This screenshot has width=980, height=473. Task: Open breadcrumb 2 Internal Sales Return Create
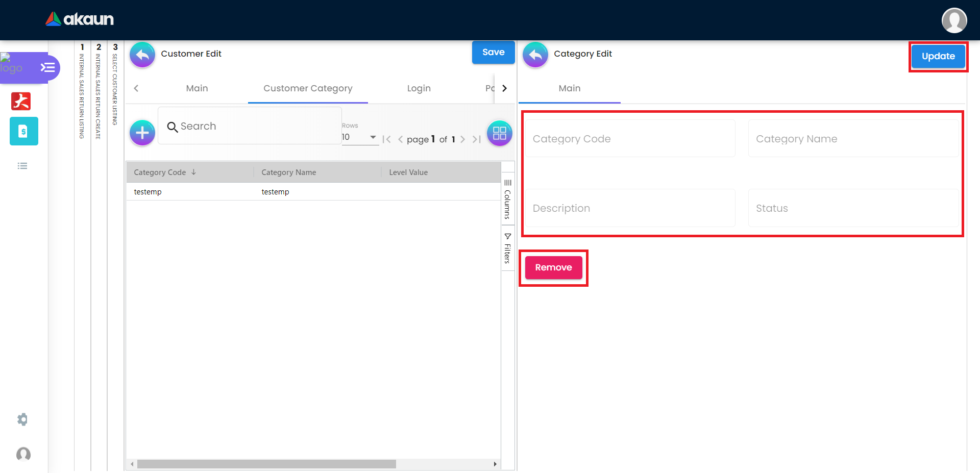click(99, 92)
